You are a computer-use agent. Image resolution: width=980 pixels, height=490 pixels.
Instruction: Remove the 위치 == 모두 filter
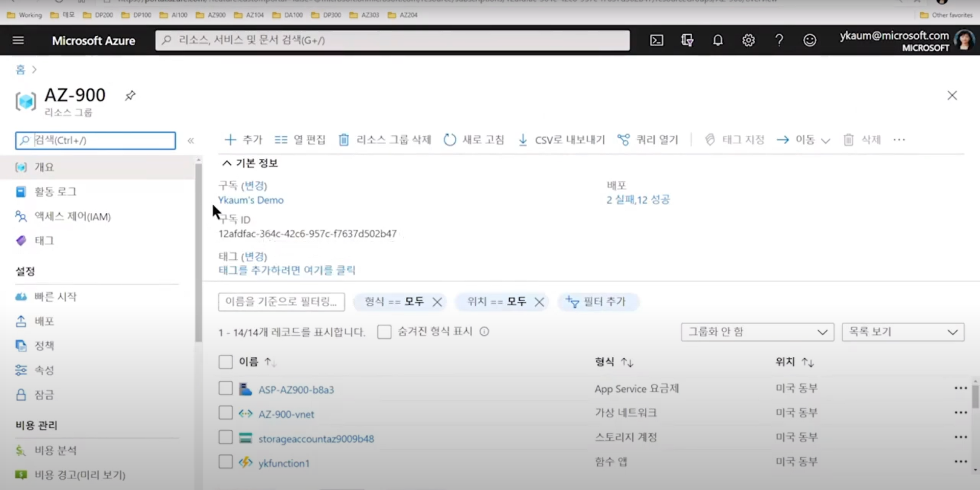click(539, 302)
